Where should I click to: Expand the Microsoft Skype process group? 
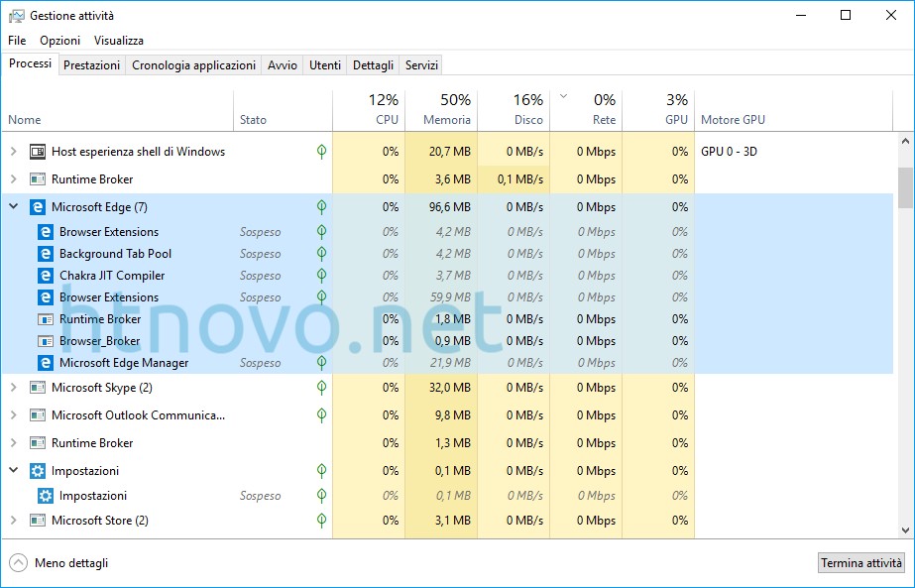click(x=12, y=388)
